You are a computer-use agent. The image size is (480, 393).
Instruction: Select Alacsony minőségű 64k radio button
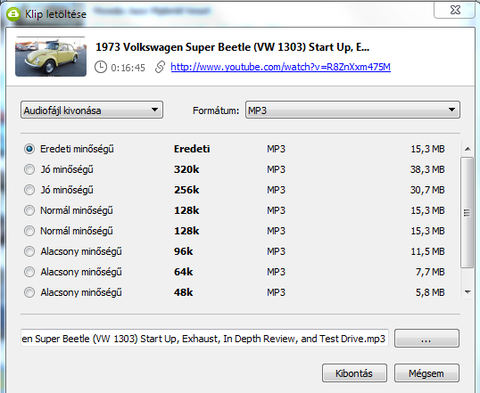coord(29,272)
